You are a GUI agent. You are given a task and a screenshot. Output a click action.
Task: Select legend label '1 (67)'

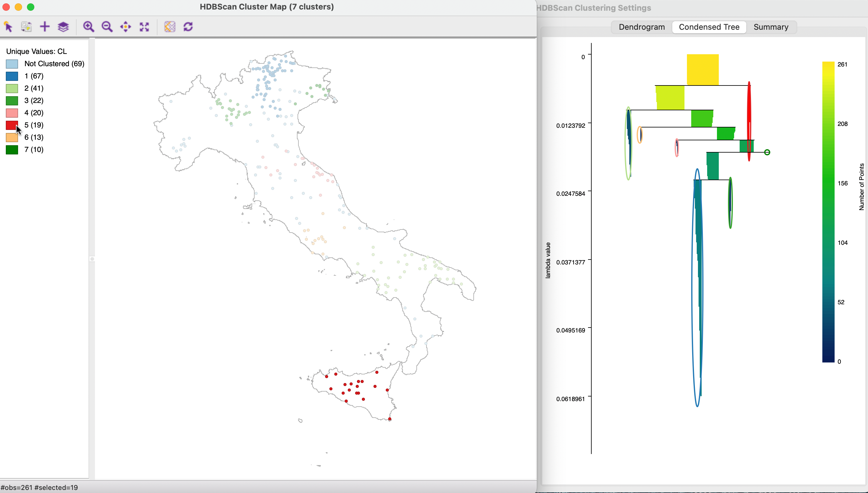pyautogui.click(x=34, y=76)
